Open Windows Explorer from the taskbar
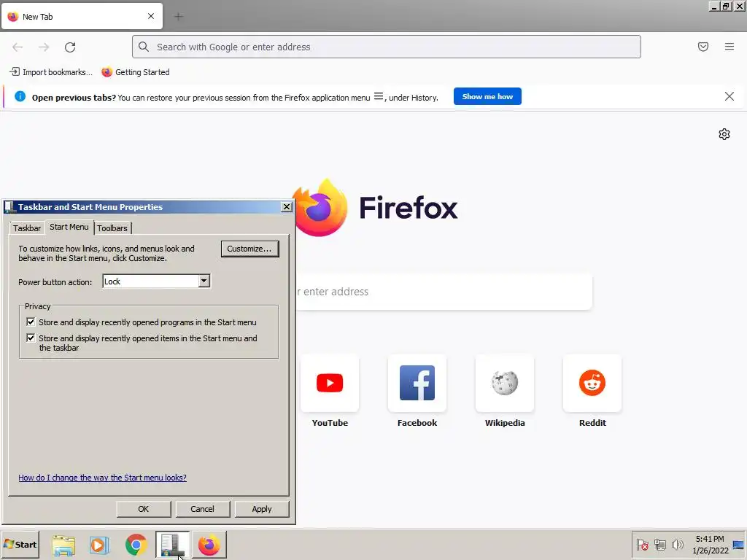 pyautogui.click(x=63, y=545)
